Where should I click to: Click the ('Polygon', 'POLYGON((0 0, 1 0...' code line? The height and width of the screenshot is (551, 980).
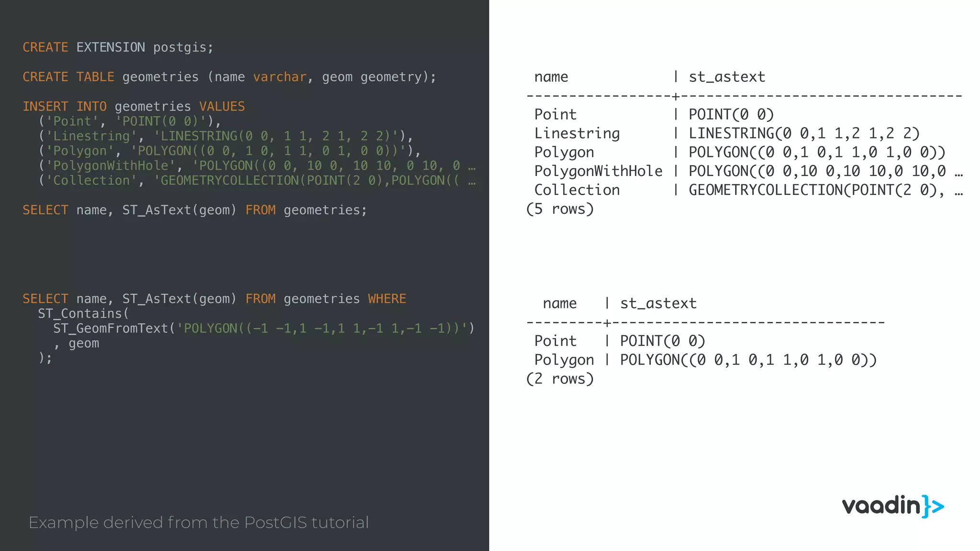(229, 151)
